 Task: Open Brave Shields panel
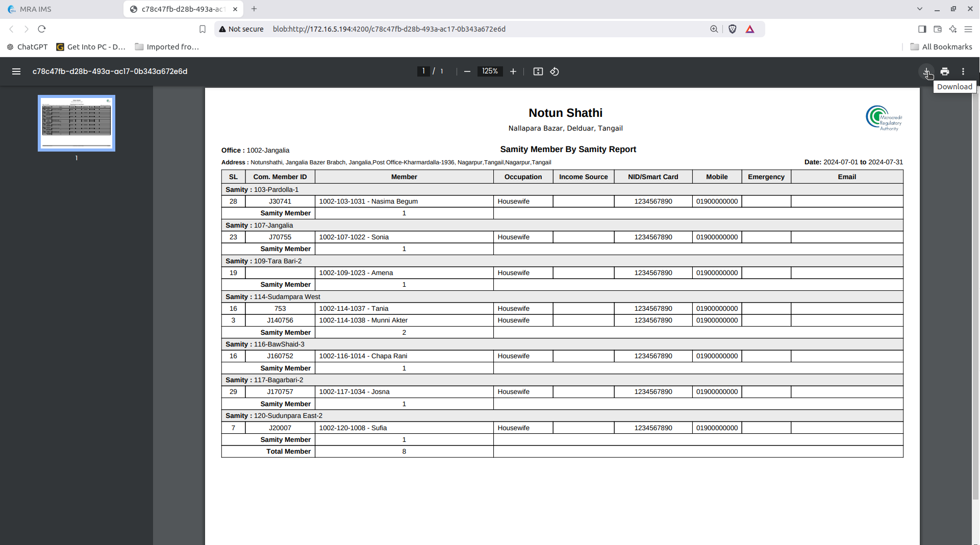(x=733, y=29)
